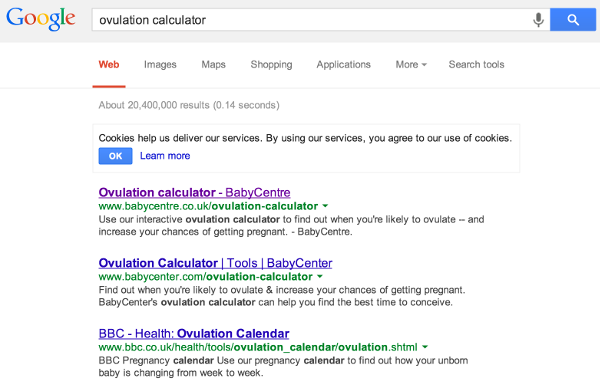This screenshot has height=383, width=600.
Task: Open BBC - Health: Ovulation Calendar result
Action: (194, 334)
